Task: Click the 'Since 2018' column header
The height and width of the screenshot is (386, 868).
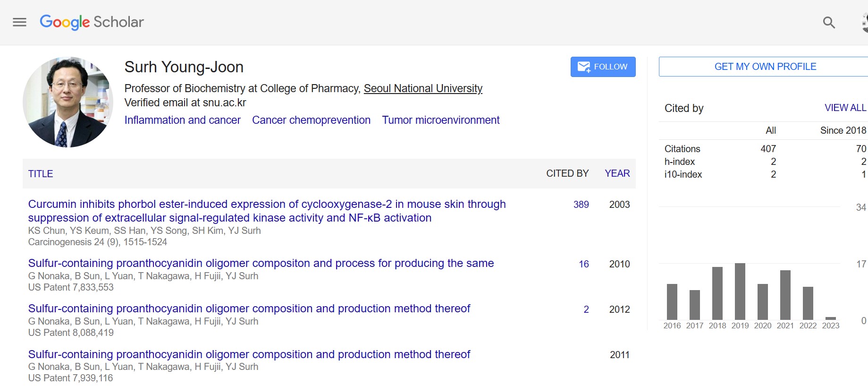Action: coord(843,130)
